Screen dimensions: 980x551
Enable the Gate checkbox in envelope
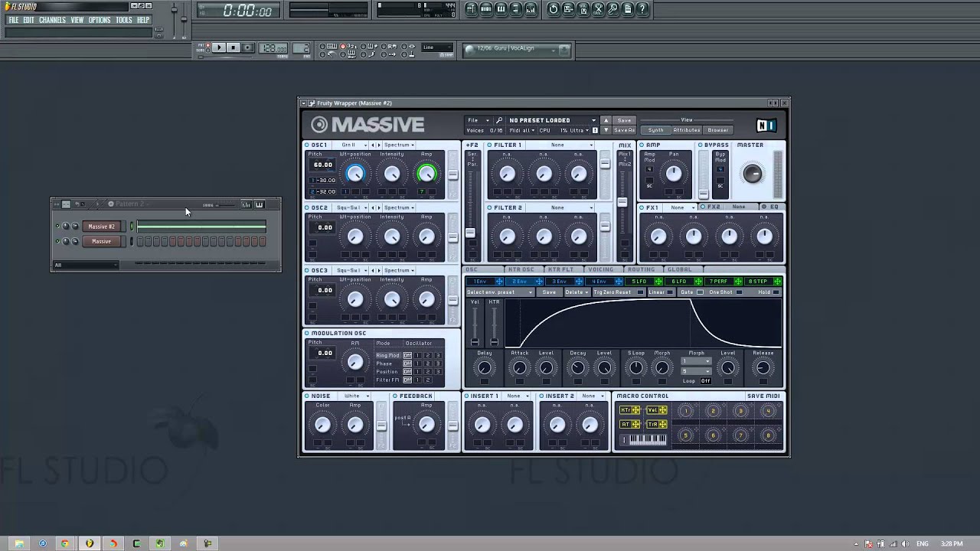coord(700,292)
